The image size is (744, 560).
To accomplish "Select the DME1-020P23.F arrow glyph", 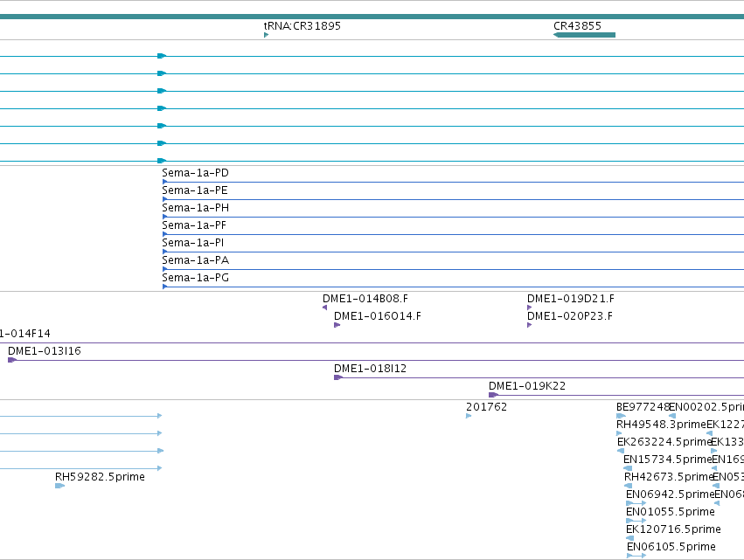I will tap(529, 325).
